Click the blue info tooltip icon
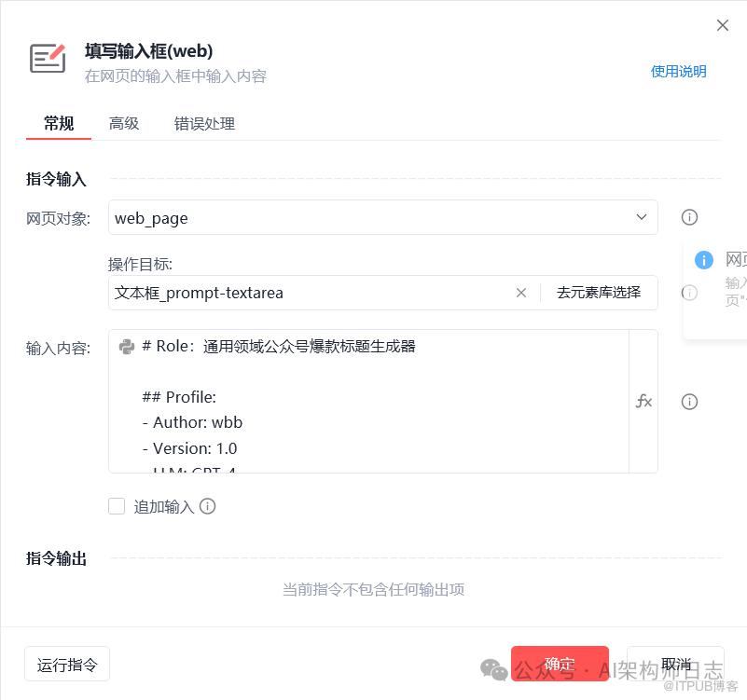 704,260
